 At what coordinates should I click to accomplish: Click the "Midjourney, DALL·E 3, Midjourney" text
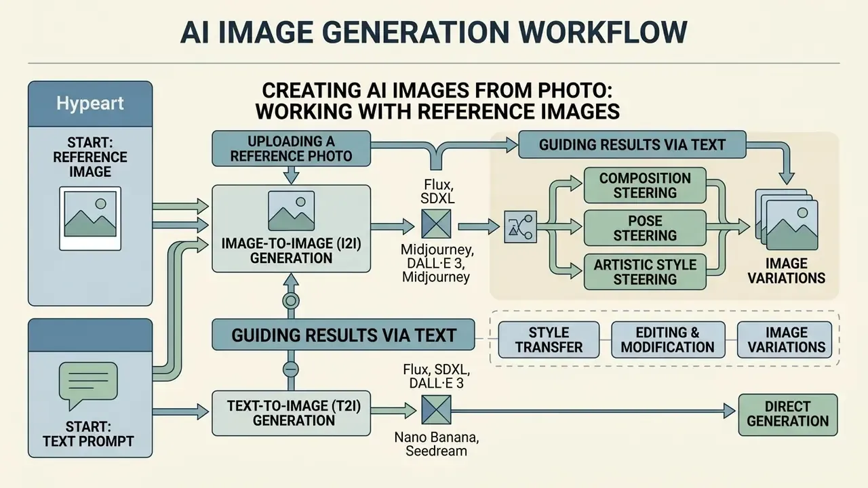435,263
